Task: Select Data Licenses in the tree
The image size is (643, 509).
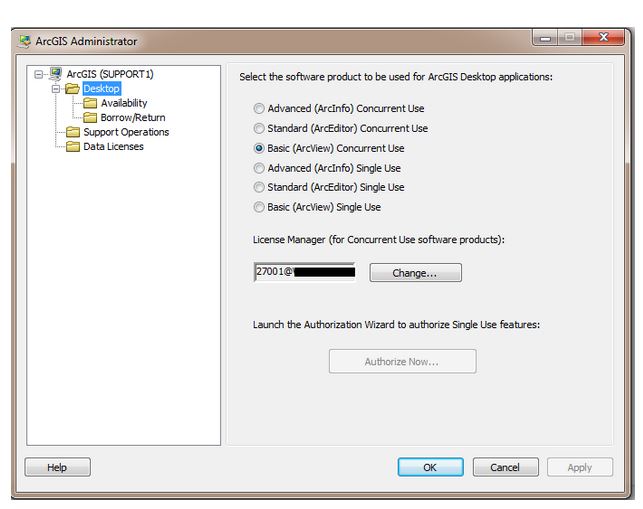Action: (113, 147)
